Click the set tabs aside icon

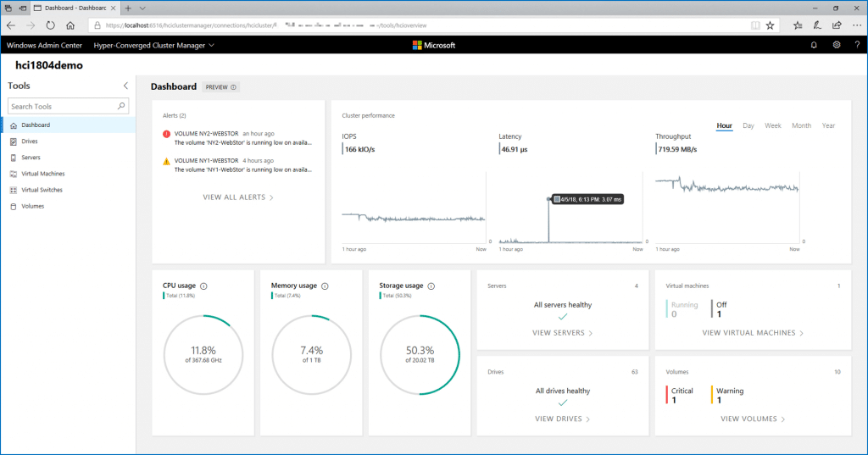23,8
